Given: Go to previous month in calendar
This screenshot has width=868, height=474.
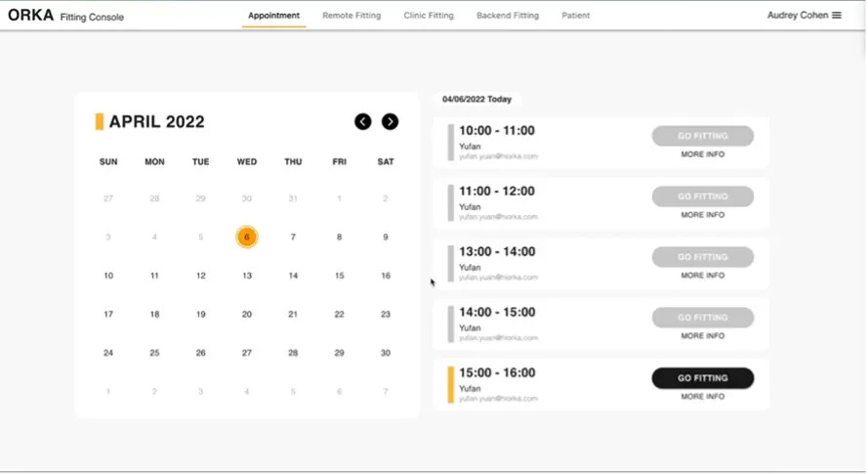Looking at the screenshot, I should pyautogui.click(x=362, y=121).
